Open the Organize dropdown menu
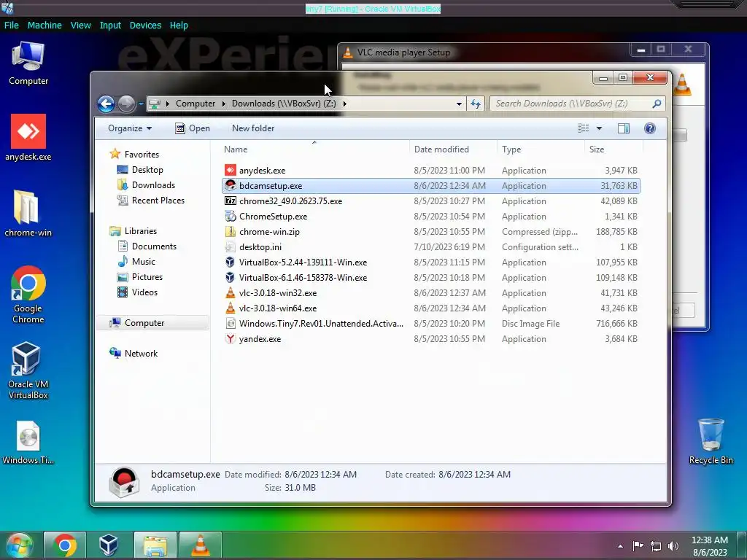This screenshot has width=747, height=560. [130, 128]
